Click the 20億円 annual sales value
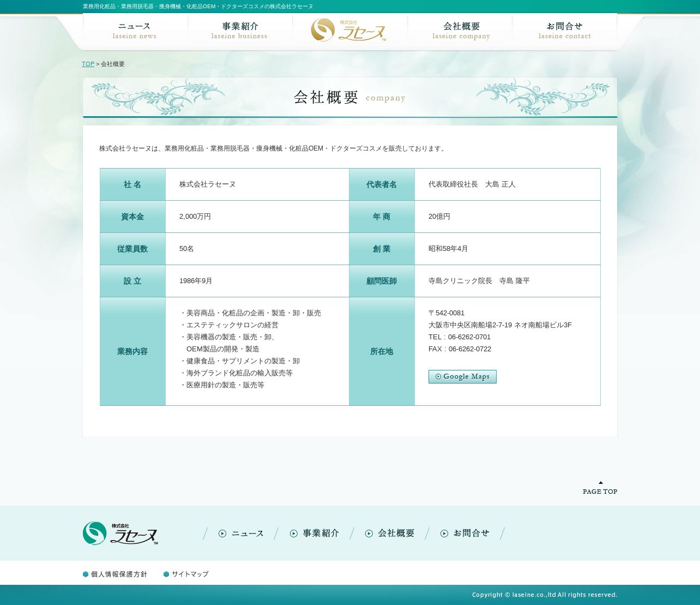 tap(439, 217)
